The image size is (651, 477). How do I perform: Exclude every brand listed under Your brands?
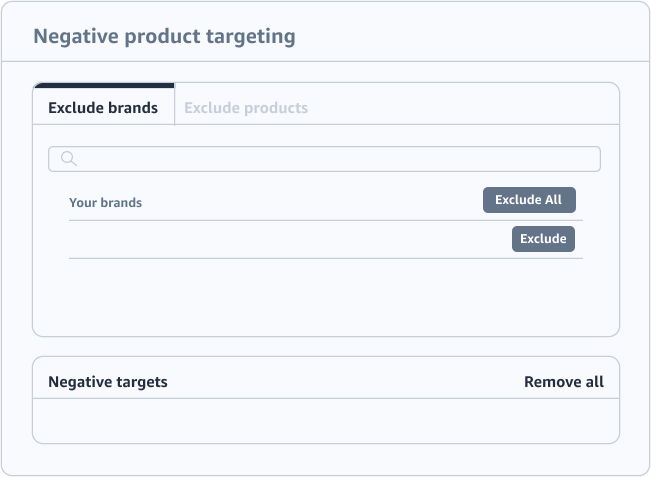click(x=529, y=200)
